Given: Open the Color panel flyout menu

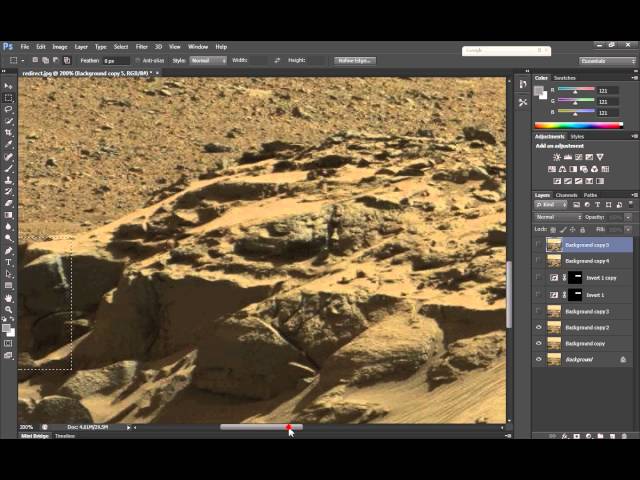Looking at the screenshot, I should tap(635, 78).
